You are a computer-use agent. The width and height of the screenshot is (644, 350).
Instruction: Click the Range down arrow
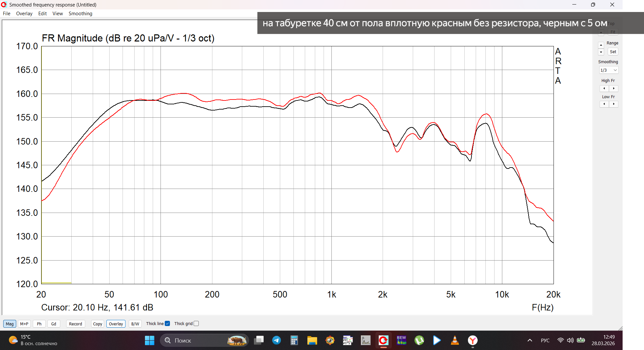coord(601,52)
